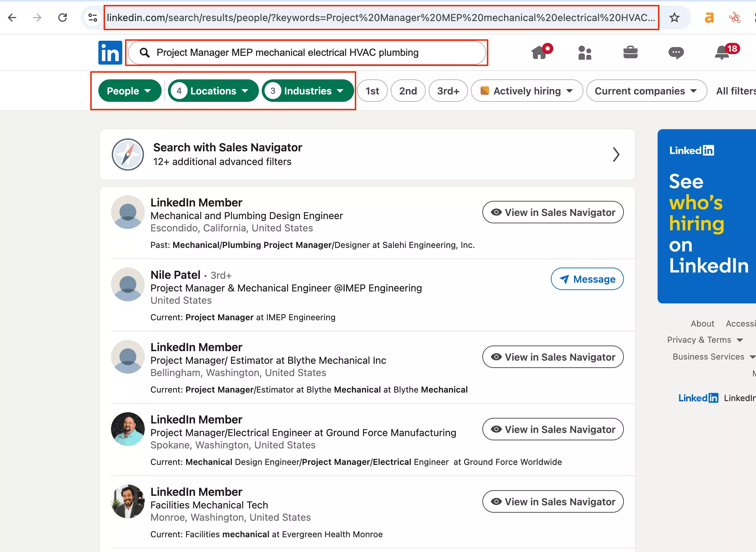Screen dimensions: 756x552
Task: Open the Home feed icon
Action: point(541,52)
